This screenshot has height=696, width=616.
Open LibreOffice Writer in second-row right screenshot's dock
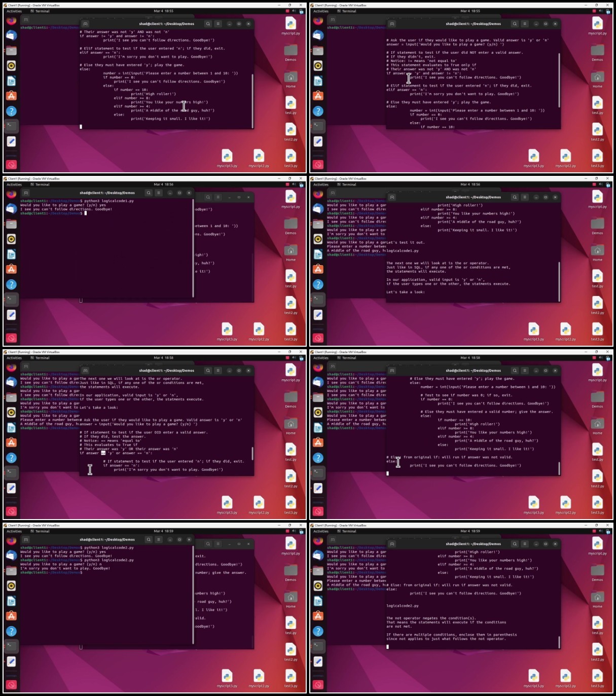(318, 254)
